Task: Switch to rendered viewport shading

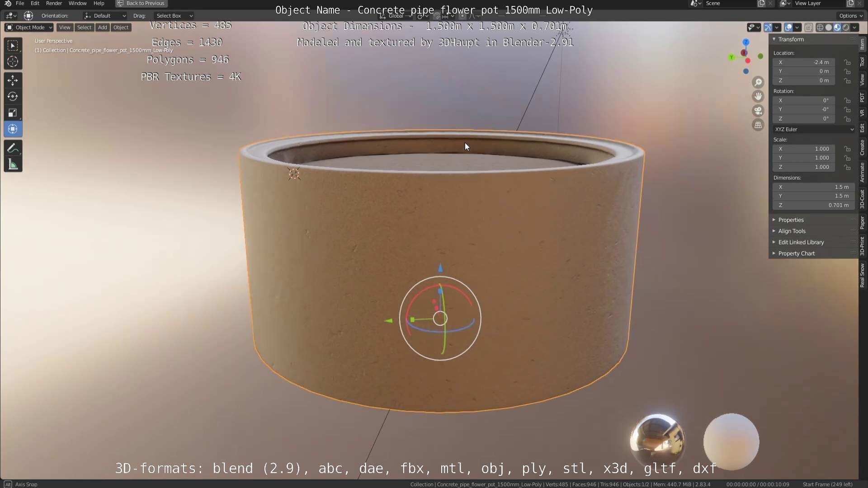Action: [x=846, y=28]
